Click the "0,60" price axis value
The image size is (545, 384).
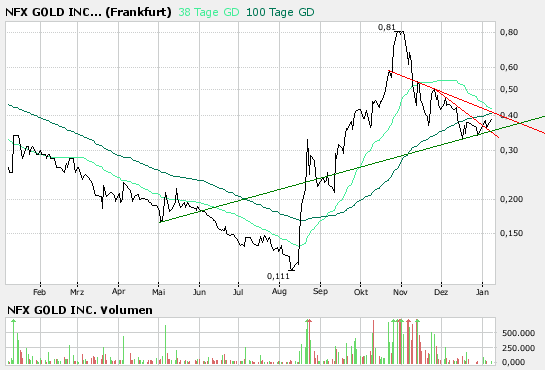click(509, 67)
